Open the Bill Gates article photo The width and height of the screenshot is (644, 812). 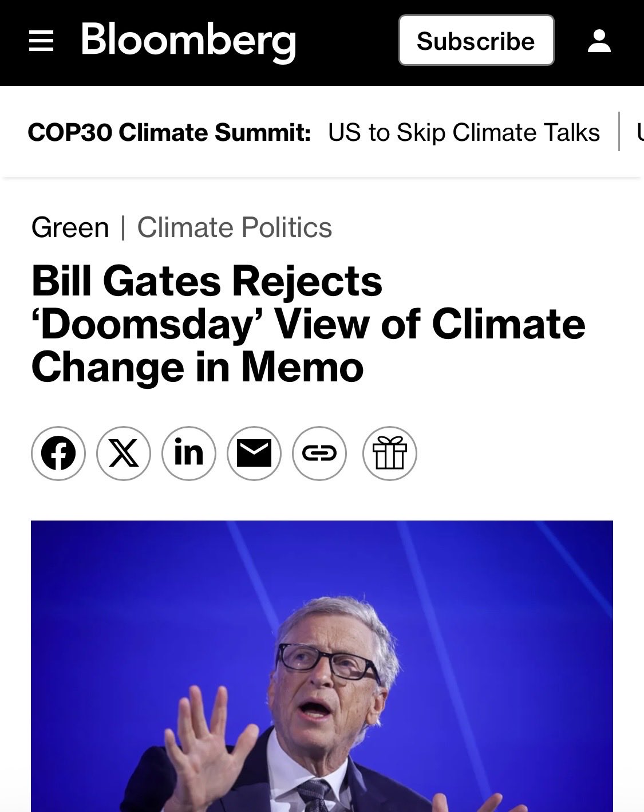pyautogui.click(x=322, y=665)
